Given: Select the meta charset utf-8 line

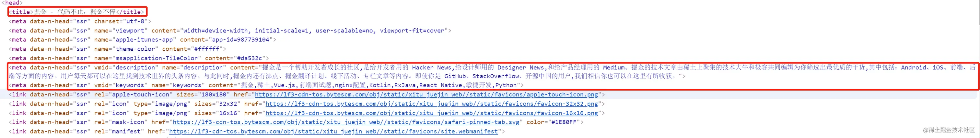Looking at the screenshot, I should pyautogui.click(x=80, y=21).
